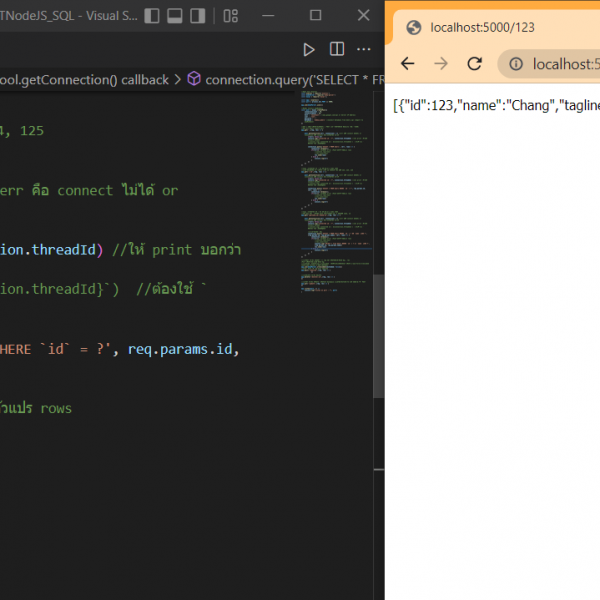Split the editor to the right
The width and height of the screenshot is (600, 600).
click(337, 49)
